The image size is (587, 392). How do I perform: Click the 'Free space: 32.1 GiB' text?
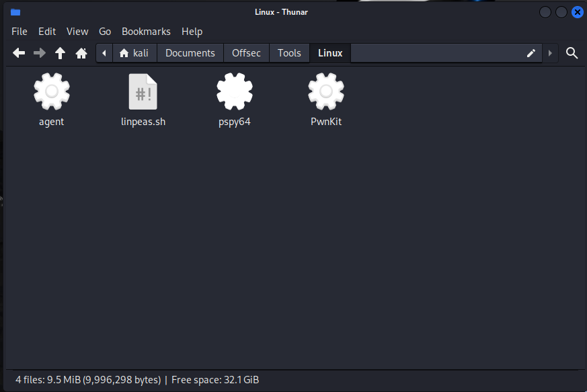point(215,380)
